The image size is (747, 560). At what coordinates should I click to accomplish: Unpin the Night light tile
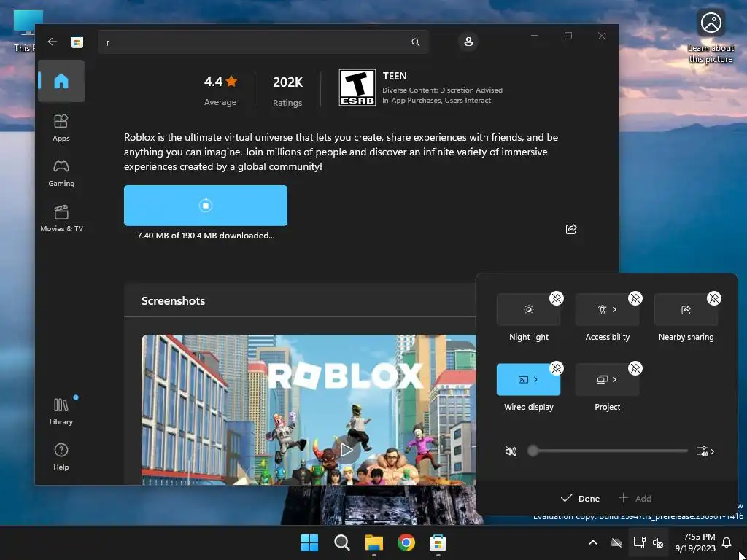[x=557, y=298]
